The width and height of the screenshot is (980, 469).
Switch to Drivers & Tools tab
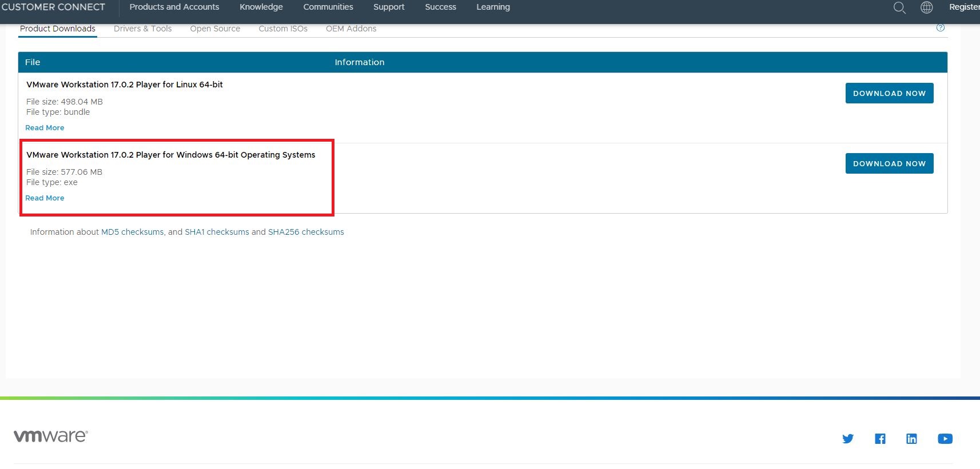point(142,29)
